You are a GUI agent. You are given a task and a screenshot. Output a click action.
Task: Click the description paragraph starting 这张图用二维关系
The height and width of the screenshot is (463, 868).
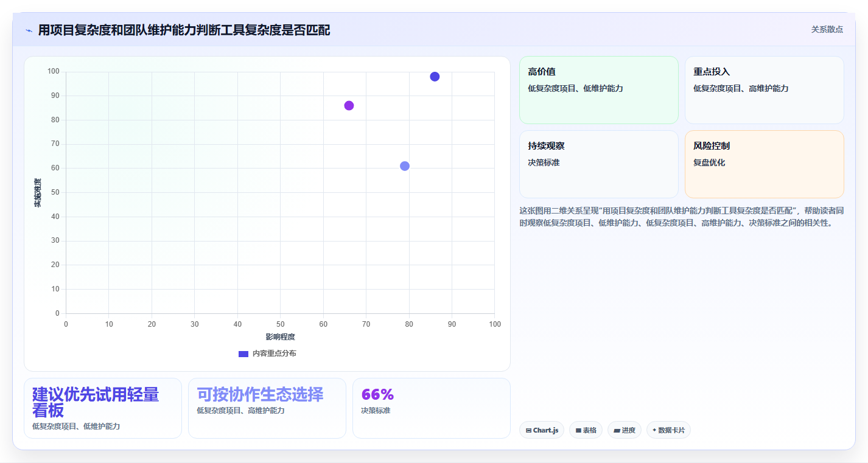click(x=681, y=217)
